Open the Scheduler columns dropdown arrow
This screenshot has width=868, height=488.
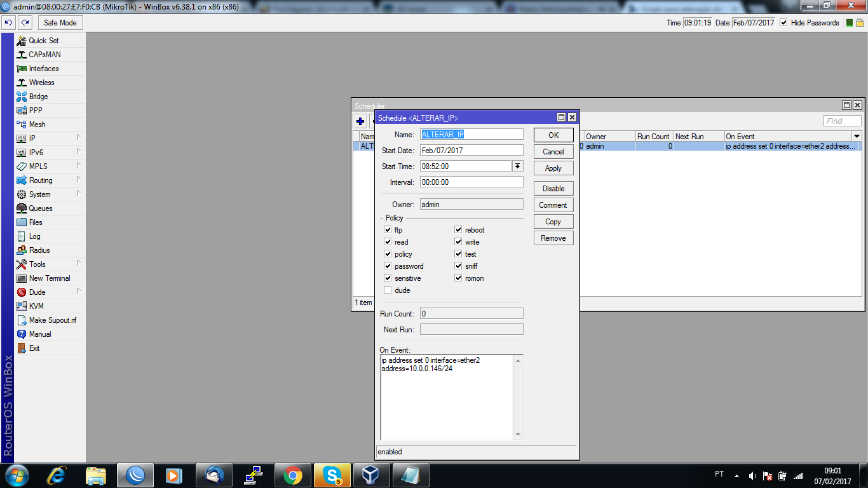857,136
